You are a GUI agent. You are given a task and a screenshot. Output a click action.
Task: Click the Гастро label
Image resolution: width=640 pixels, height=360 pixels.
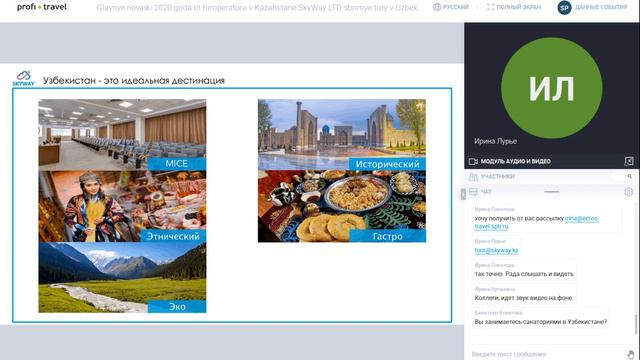388,236
